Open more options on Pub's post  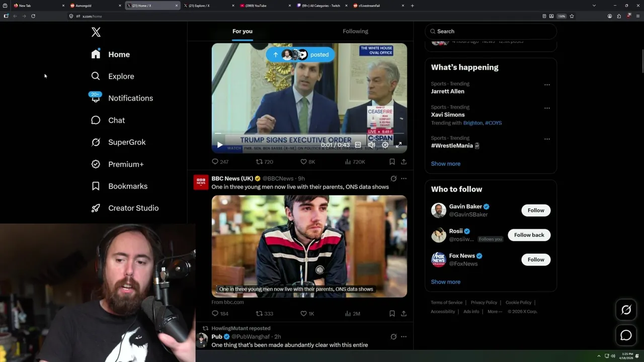[404, 336]
